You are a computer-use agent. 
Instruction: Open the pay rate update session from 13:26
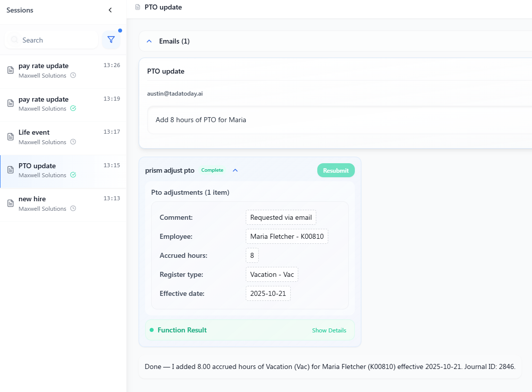click(63, 71)
